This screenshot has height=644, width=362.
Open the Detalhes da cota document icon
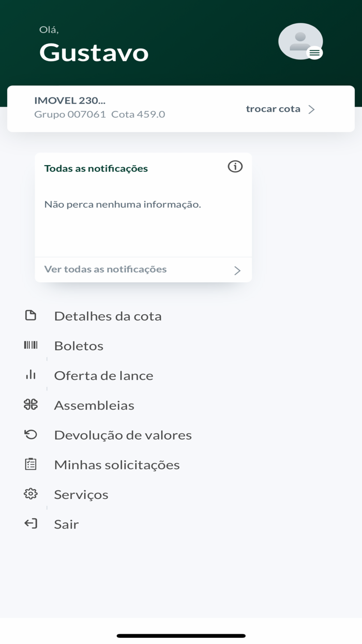pos(31,315)
